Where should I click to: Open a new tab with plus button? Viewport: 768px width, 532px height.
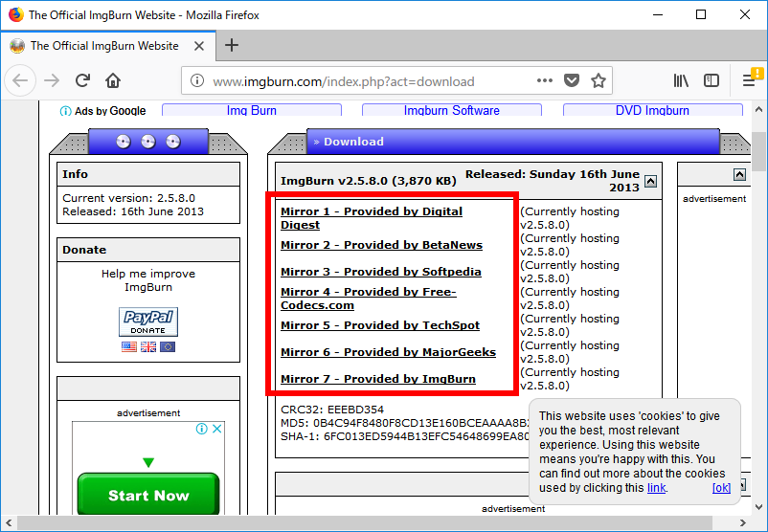232,46
